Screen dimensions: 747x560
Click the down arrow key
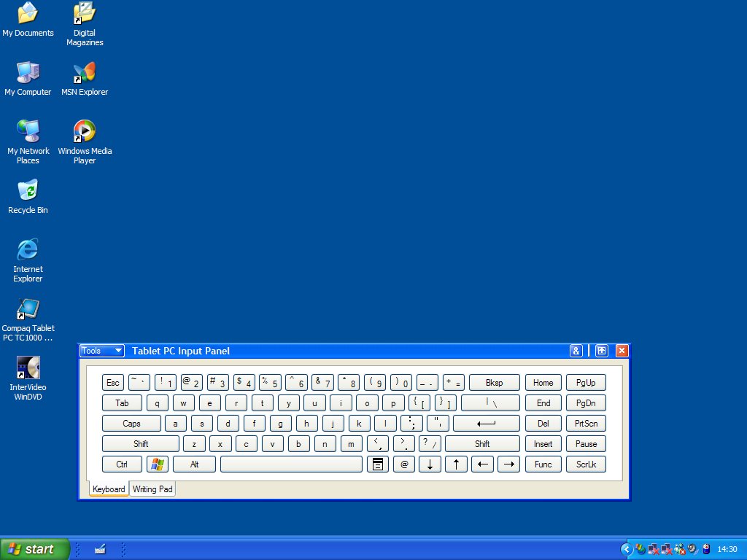pyautogui.click(x=430, y=464)
